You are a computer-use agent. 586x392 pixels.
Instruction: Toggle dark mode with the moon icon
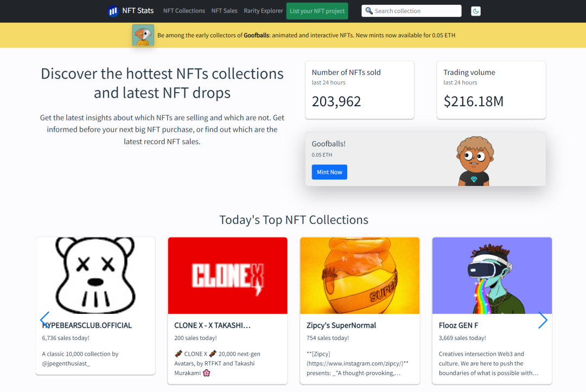[x=476, y=11]
